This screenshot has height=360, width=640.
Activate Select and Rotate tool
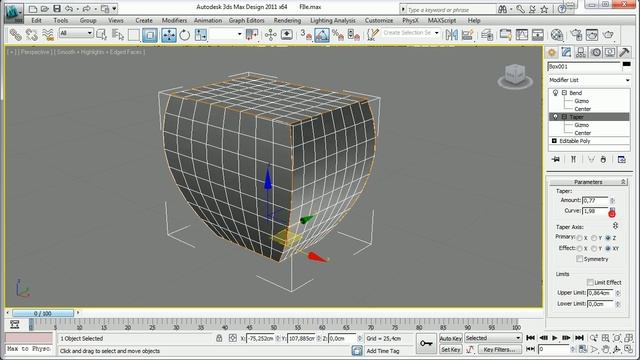point(184,35)
